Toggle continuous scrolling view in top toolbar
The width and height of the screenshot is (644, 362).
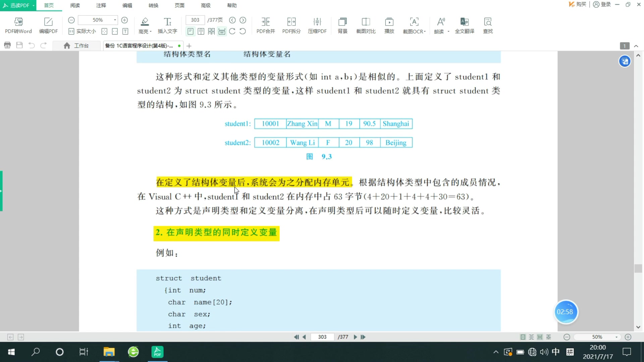222,31
